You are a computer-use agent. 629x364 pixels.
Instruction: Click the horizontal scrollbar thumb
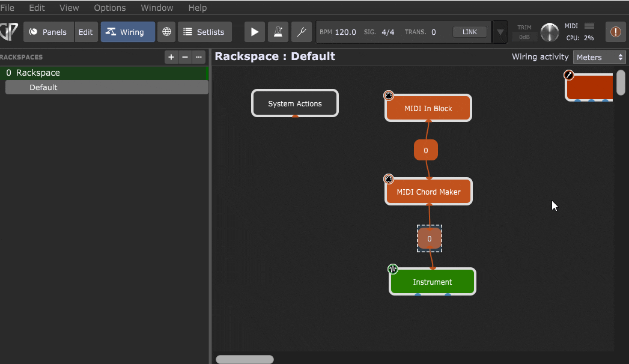pyautogui.click(x=245, y=359)
